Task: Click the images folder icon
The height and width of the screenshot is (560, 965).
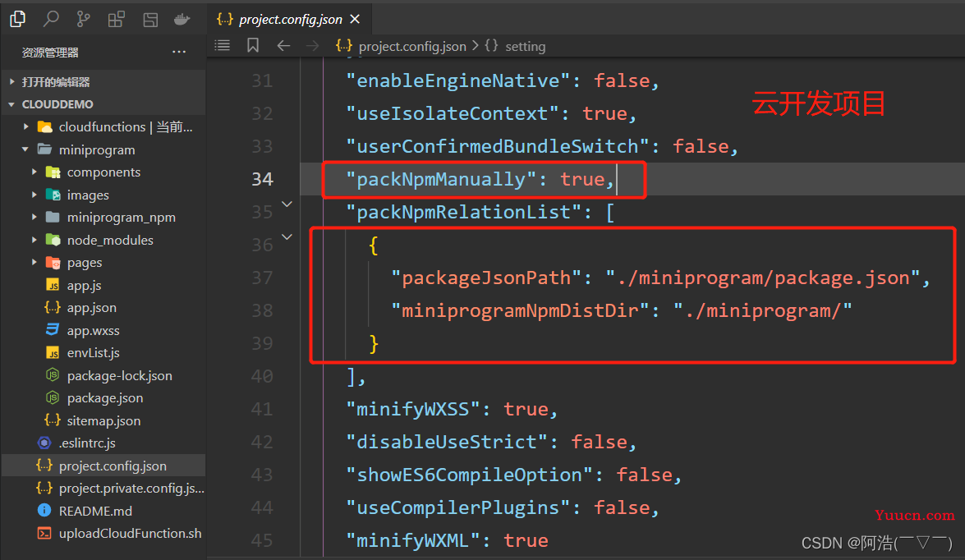Action: tap(53, 195)
